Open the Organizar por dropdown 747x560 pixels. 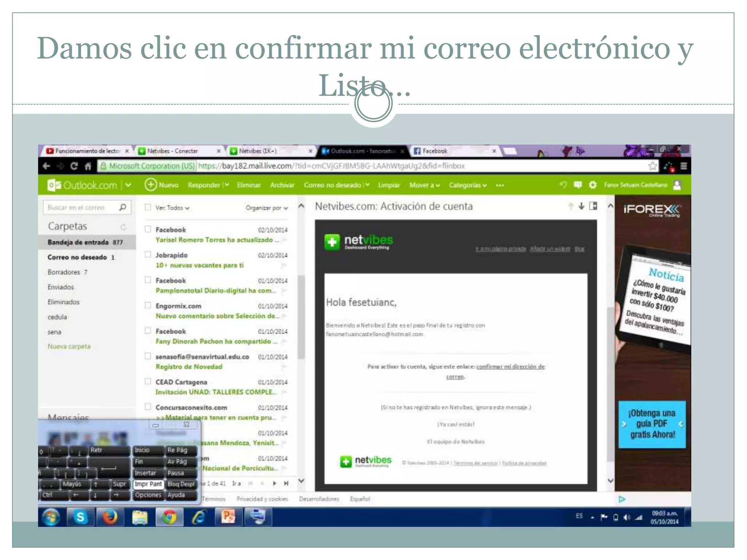tap(267, 208)
